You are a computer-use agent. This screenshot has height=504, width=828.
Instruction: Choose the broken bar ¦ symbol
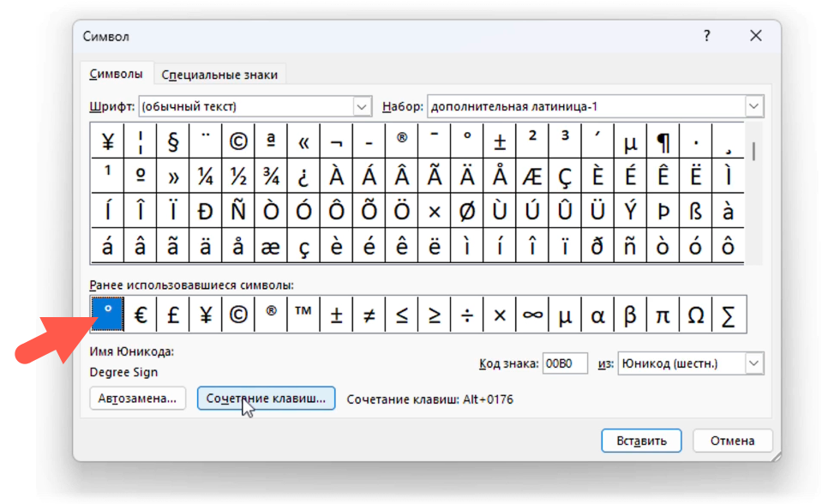141,141
